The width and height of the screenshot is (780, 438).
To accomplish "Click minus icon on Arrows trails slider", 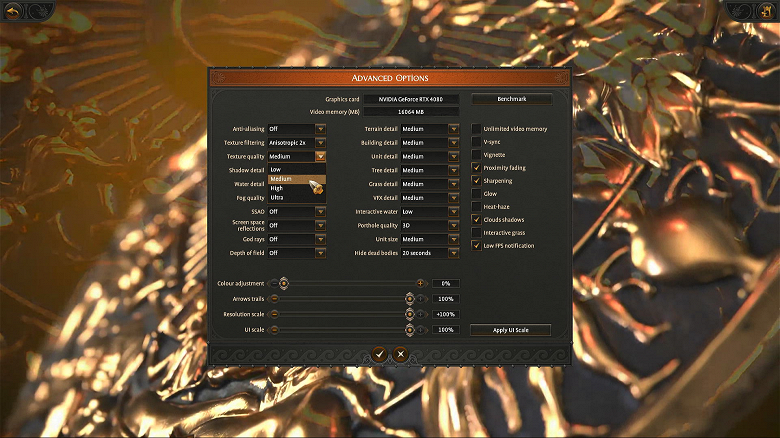I will click(x=272, y=299).
